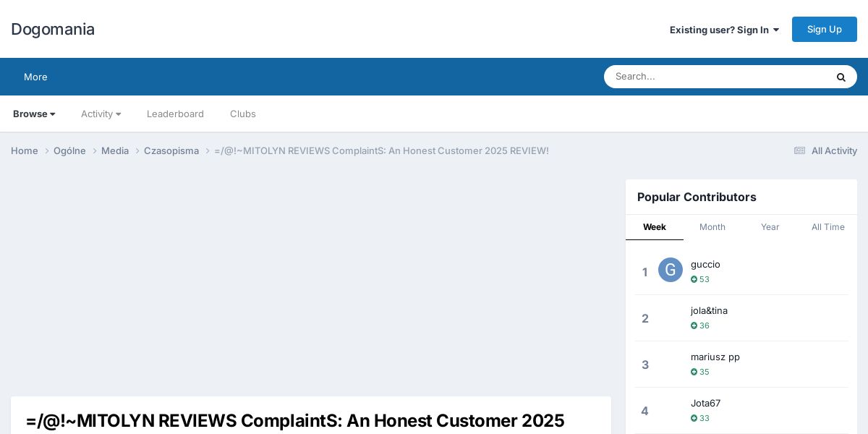Click green plus icon beside 33
Screen dimensions: 868x434
click(x=694, y=418)
